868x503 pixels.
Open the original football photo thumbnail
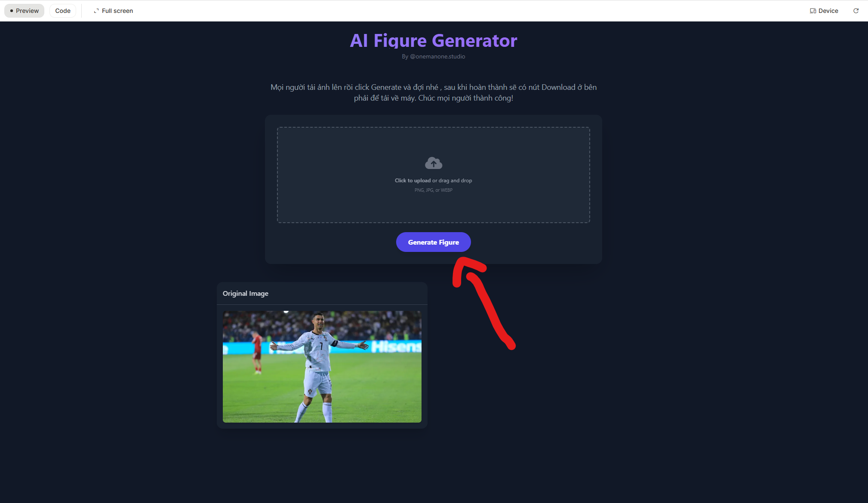[x=322, y=367]
